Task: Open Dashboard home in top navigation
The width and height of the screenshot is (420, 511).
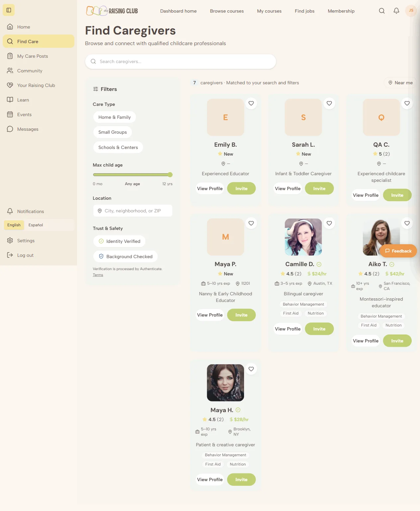Action: click(178, 11)
